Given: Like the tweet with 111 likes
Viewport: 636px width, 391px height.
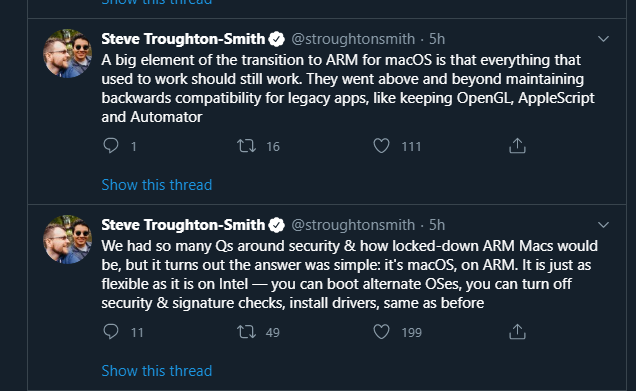Looking at the screenshot, I should pos(381,146).
